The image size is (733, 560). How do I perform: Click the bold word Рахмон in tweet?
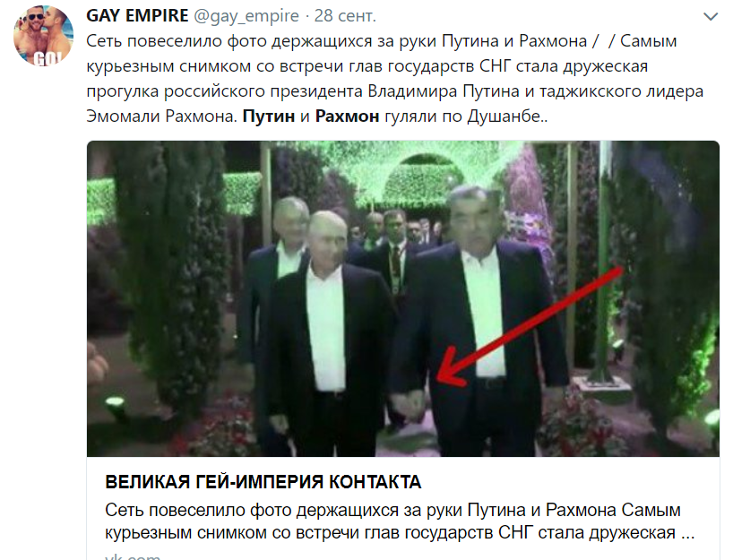(347, 116)
